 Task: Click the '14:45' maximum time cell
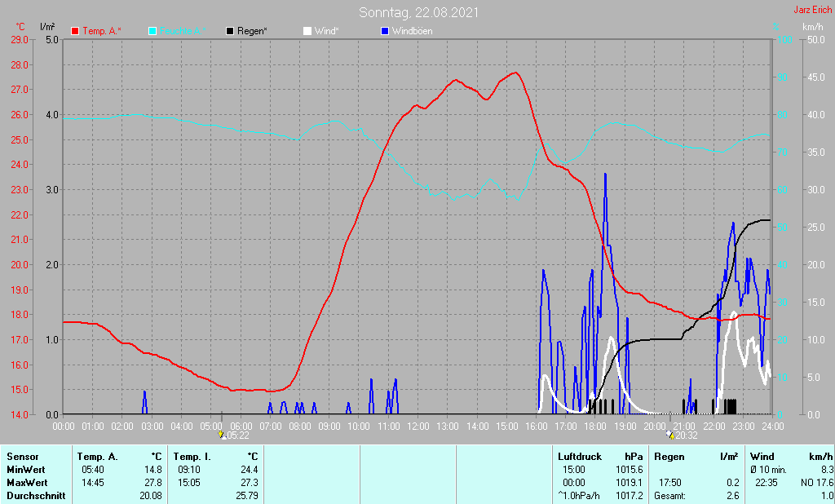coord(93,482)
